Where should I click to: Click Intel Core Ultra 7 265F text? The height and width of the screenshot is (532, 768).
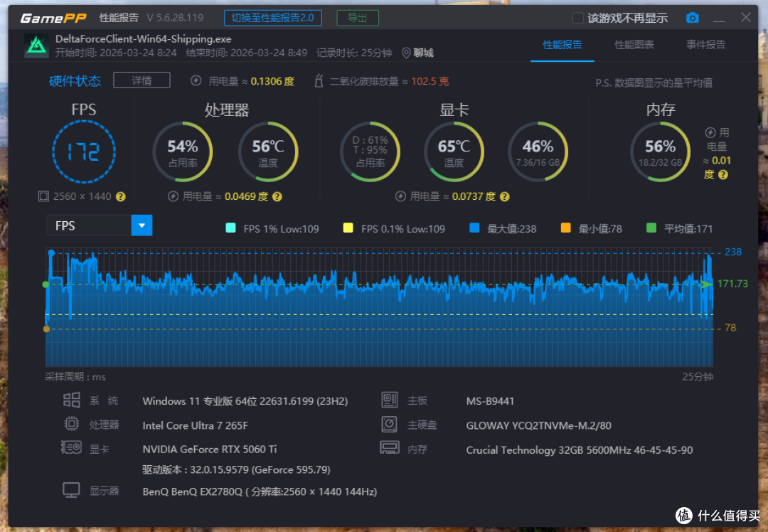(x=195, y=425)
